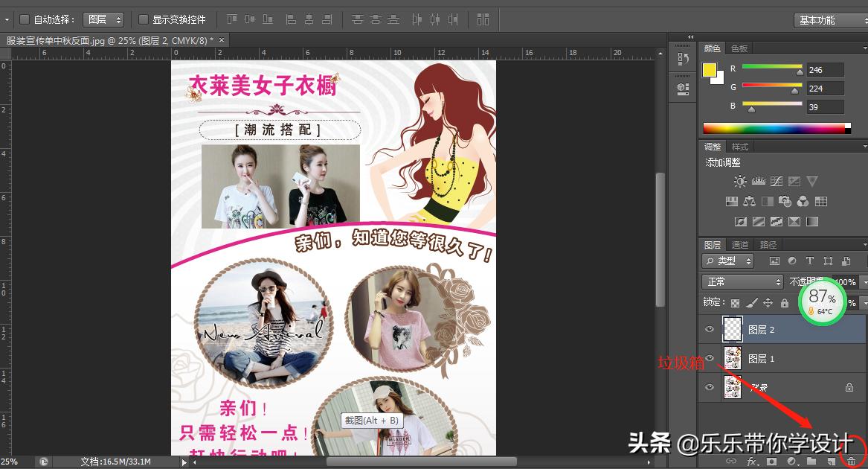Switch to the 色板 tab
This screenshot has width=868, height=469.
(x=739, y=48)
